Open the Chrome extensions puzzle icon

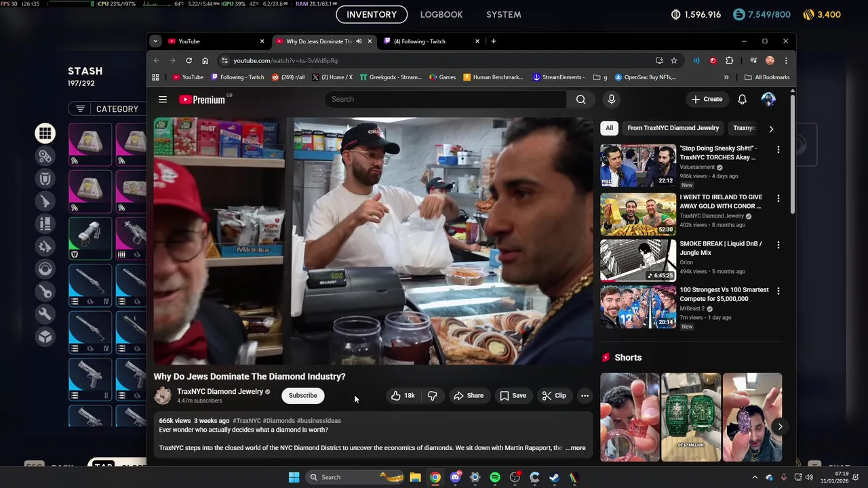click(x=729, y=60)
